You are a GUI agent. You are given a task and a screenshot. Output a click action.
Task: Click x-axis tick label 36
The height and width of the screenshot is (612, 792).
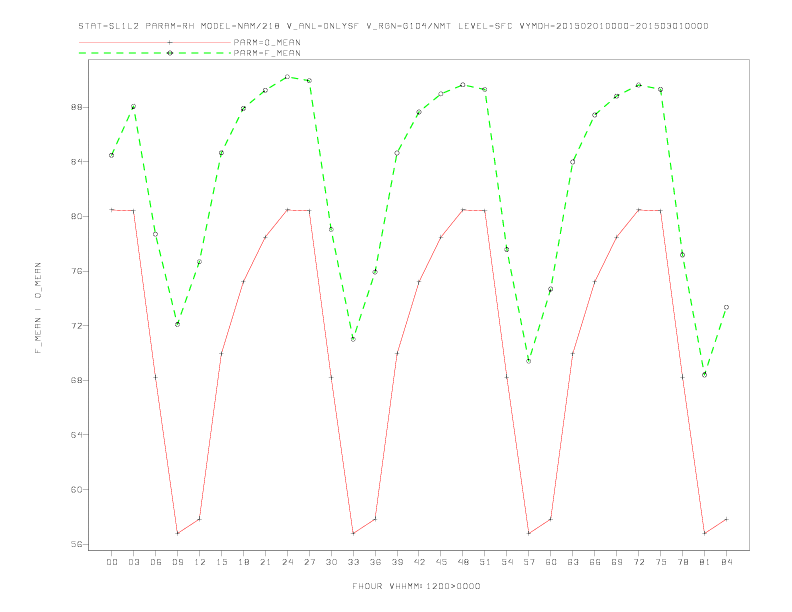(x=375, y=562)
